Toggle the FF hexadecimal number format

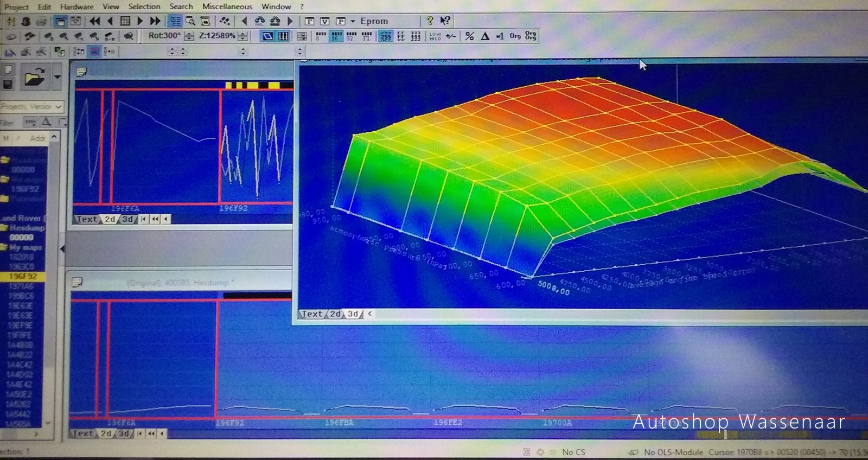(x=401, y=36)
